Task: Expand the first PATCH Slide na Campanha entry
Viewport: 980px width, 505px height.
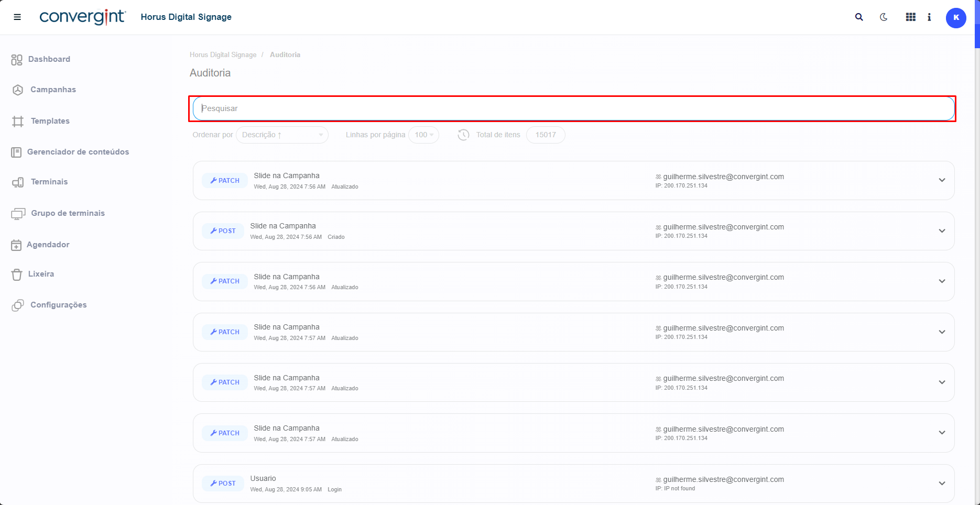Action: [x=942, y=180]
